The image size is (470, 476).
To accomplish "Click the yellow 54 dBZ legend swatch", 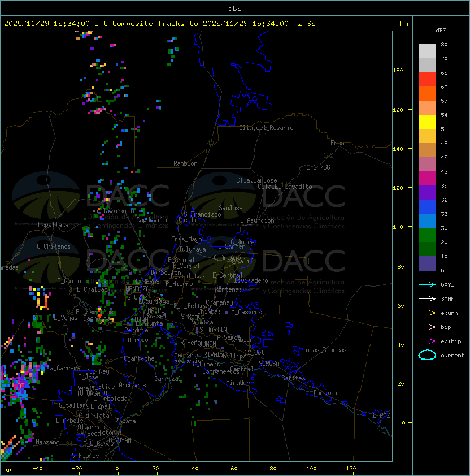I will pyautogui.click(x=427, y=122).
